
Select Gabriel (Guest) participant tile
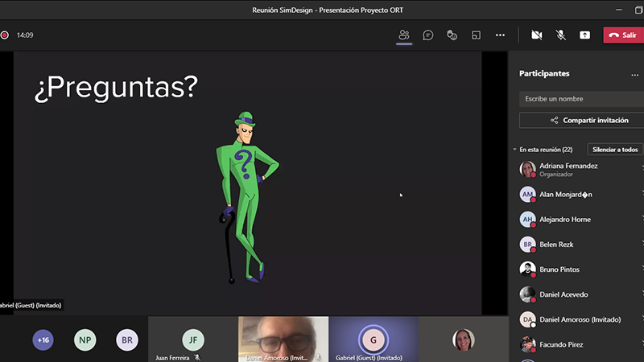374,339
